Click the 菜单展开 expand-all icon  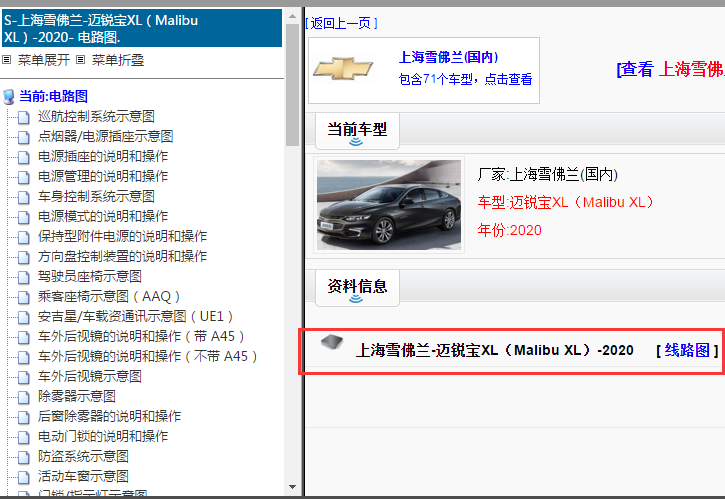point(6,60)
